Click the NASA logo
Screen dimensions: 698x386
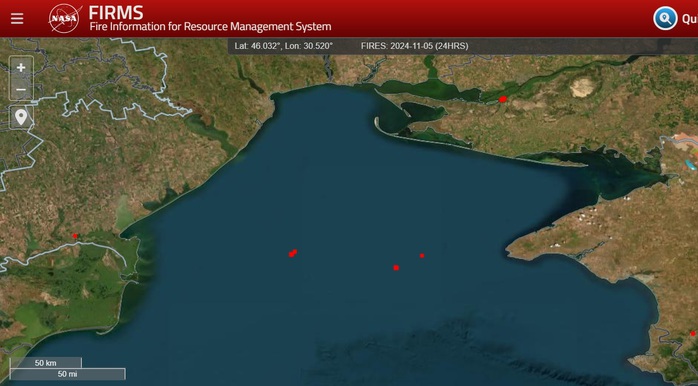65,19
